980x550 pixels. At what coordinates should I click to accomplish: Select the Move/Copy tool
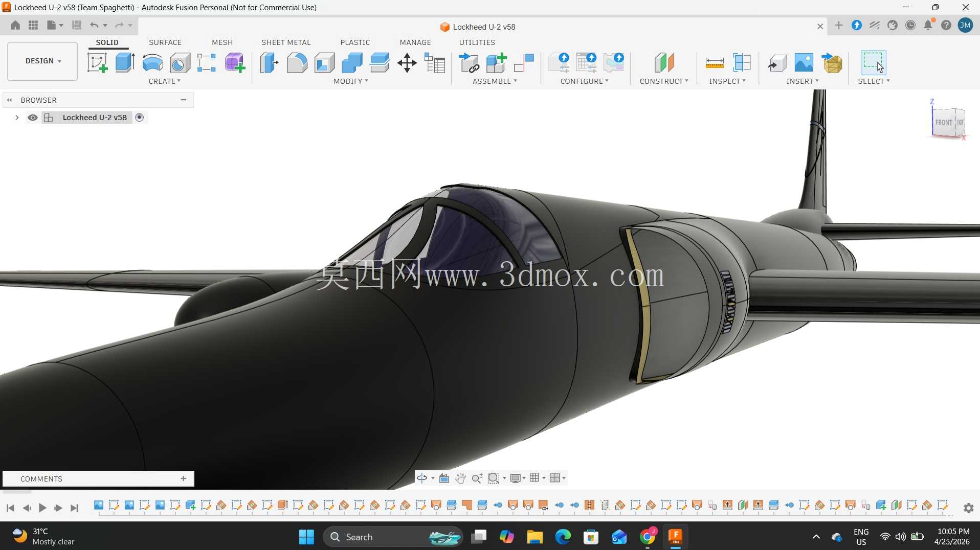click(x=407, y=63)
